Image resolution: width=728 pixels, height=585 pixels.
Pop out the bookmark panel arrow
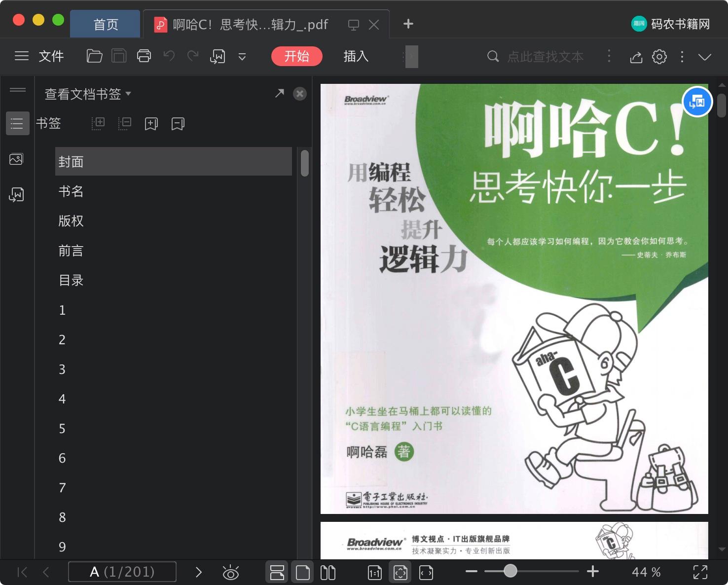coord(280,93)
